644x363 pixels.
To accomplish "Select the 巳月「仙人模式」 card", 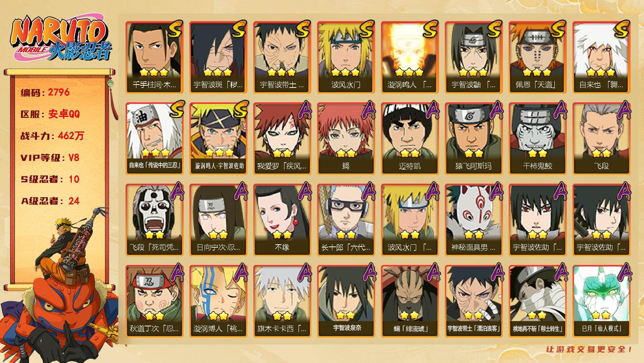I will [601, 301].
